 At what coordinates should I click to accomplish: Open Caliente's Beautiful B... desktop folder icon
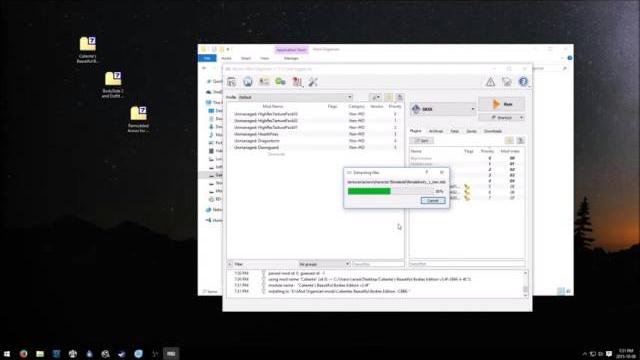click(x=87, y=50)
